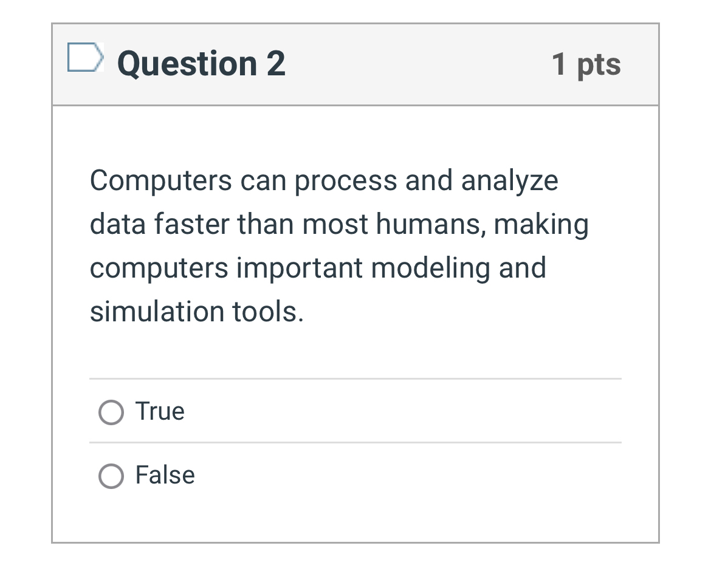The width and height of the screenshot is (711, 588).
Task: Click the circle next to True
Action: pyautogui.click(x=110, y=411)
